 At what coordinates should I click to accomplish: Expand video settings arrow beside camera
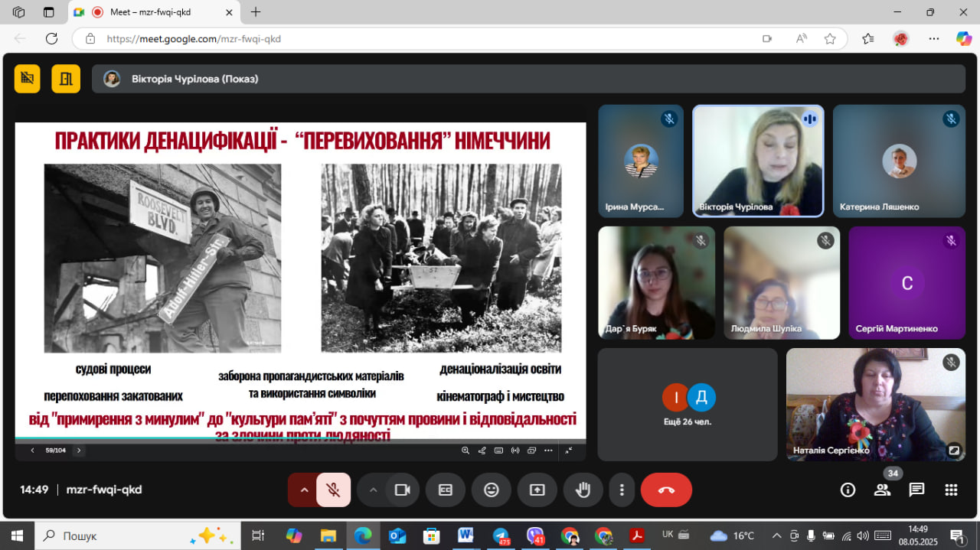tap(373, 490)
